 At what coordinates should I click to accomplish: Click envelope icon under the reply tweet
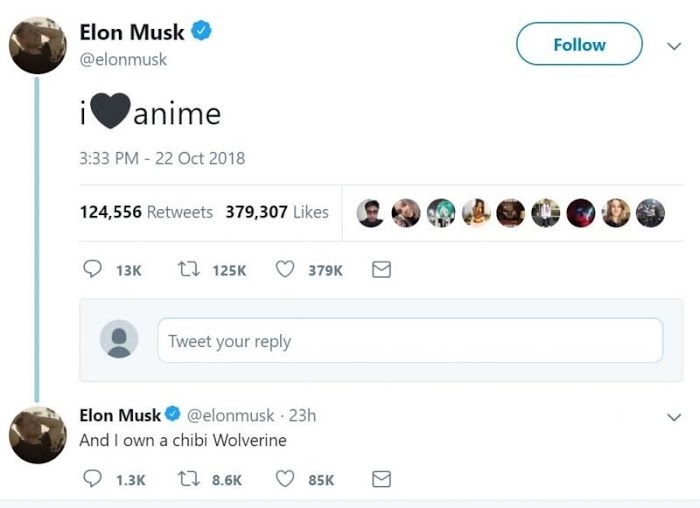coord(381,479)
